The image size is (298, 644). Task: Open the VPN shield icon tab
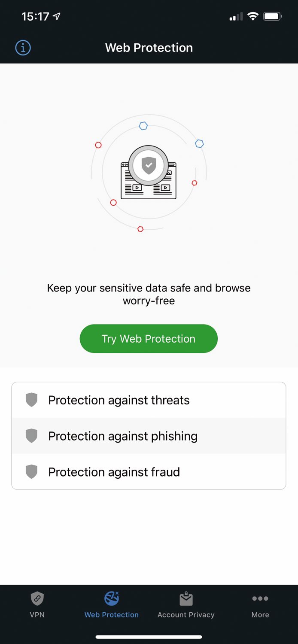click(37, 598)
